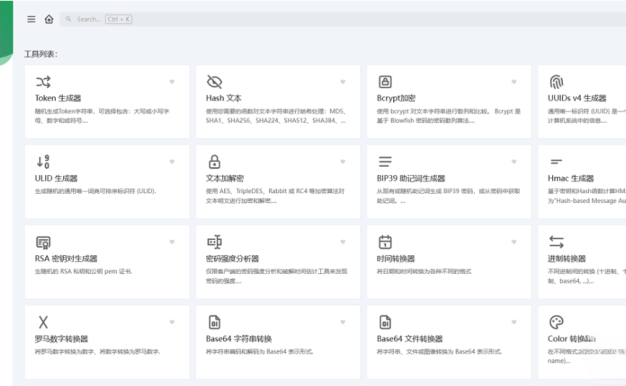The image size is (626, 386).
Task: Open the UUIDs v4 生成器 title
Action: point(577,98)
